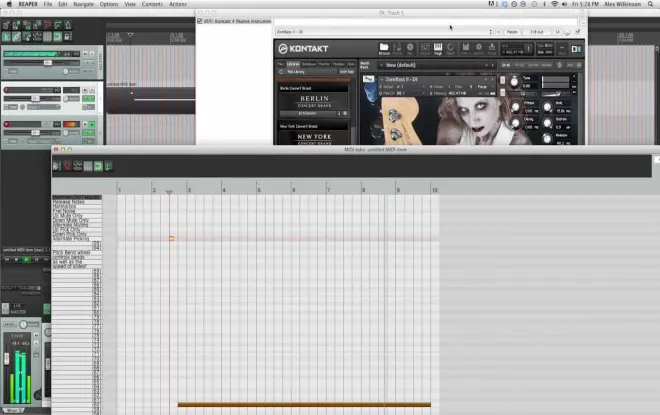The width and height of the screenshot is (660, 415).
Task: Open the Navigate menu
Action: pyautogui.click(x=83, y=4)
